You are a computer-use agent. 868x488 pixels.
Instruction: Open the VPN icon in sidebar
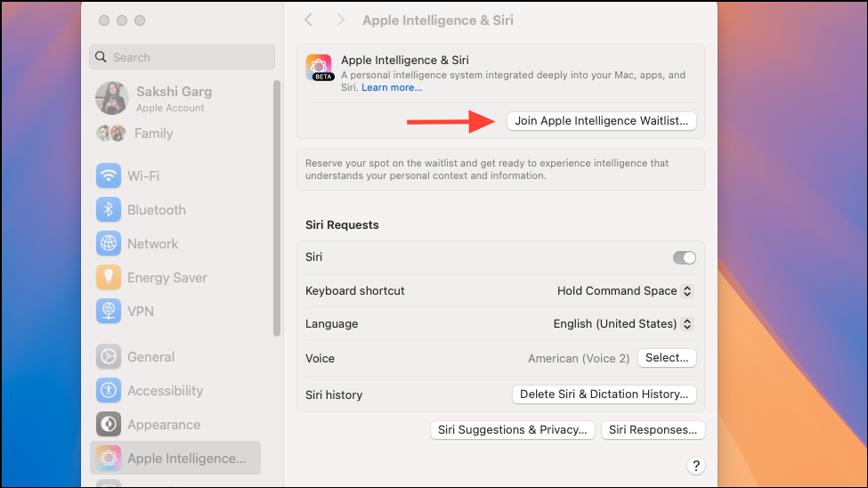109,312
